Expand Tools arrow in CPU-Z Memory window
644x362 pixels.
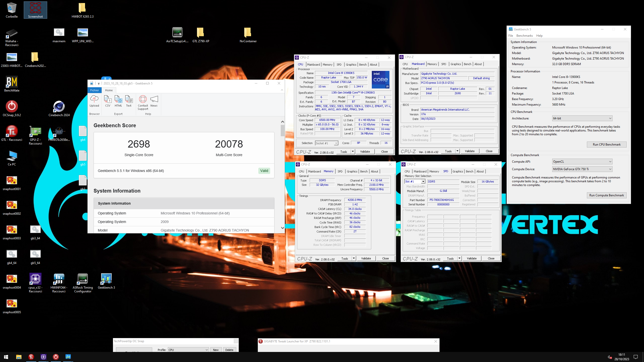tap(354, 258)
